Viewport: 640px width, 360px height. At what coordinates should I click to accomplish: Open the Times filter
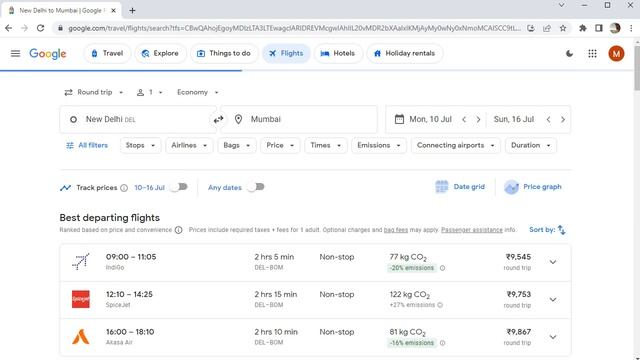tap(326, 145)
